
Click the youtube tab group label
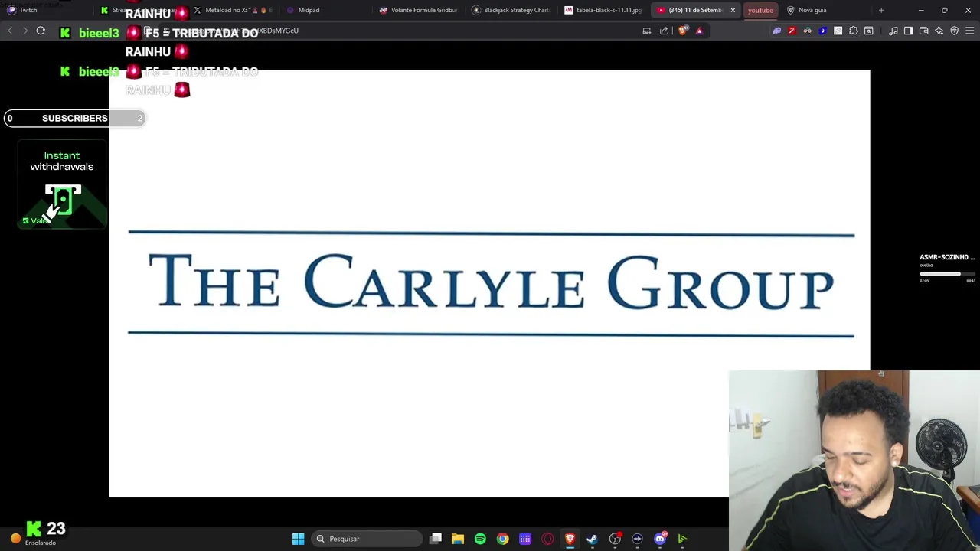pos(760,10)
